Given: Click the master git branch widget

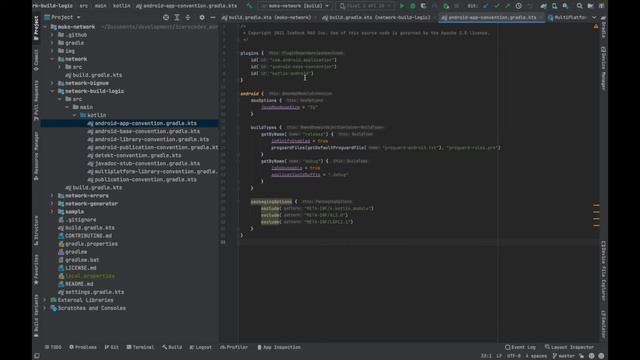Looking at the screenshot, I should [x=564, y=356].
